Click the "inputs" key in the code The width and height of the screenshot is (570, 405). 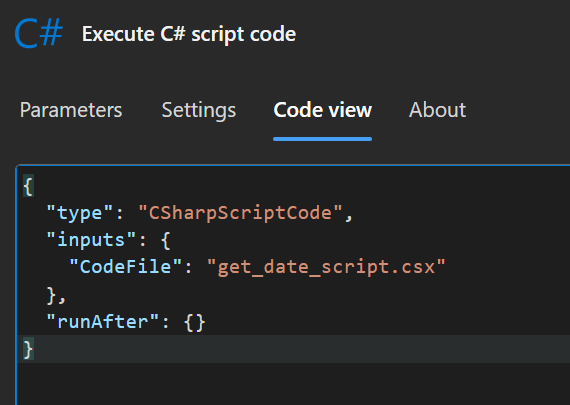(91, 240)
